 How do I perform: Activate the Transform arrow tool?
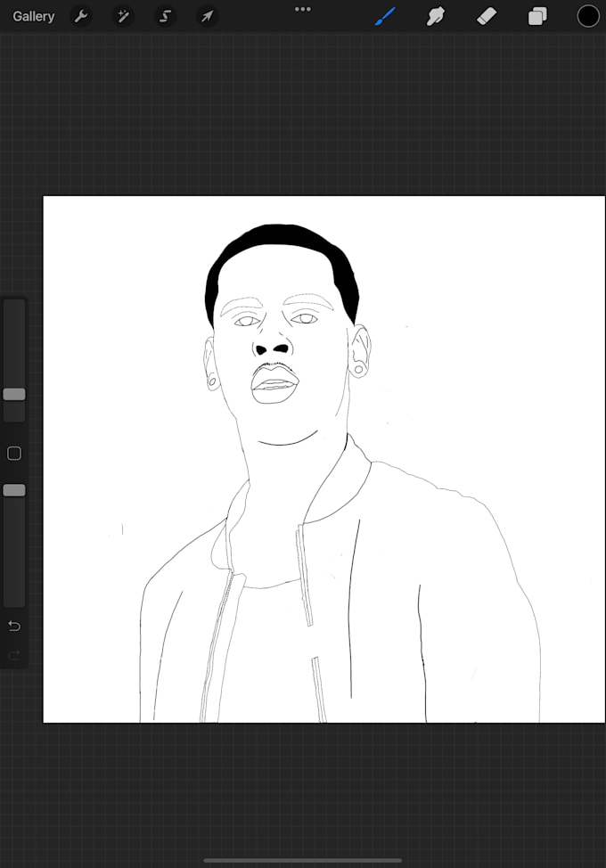click(x=207, y=17)
